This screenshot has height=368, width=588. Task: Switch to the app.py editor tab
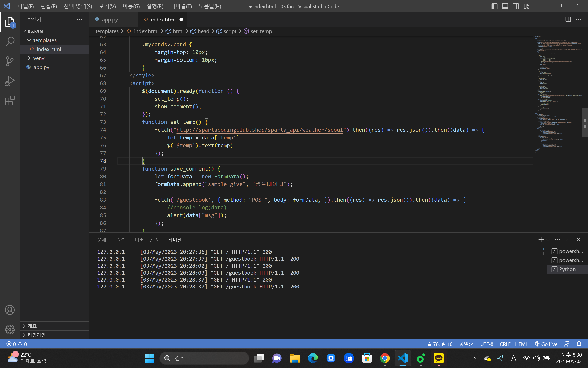click(x=113, y=19)
